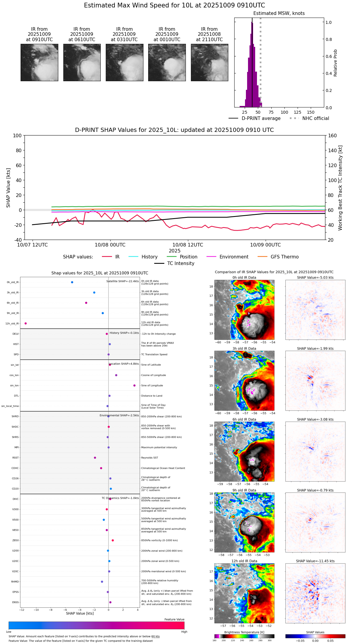Select the 20251008 2110UTC IR thumbnail
The height and width of the screenshot is (644, 349).
click(209, 62)
